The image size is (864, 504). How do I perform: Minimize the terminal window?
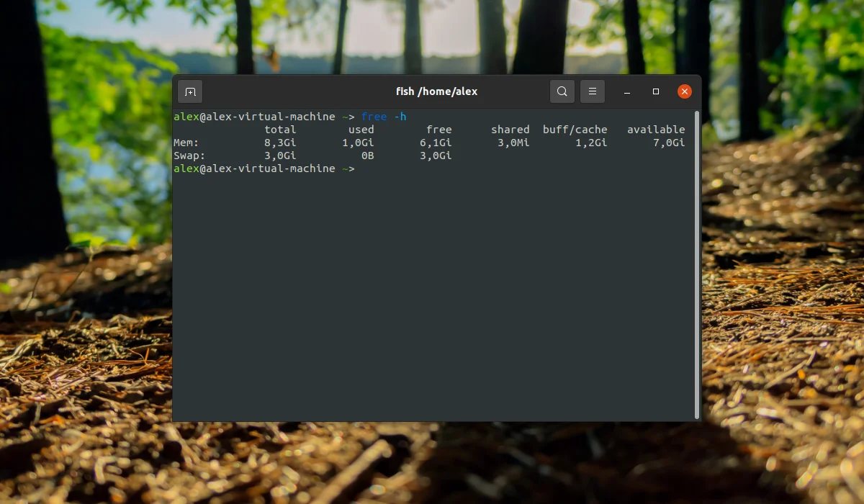click(x=628, y=91)
